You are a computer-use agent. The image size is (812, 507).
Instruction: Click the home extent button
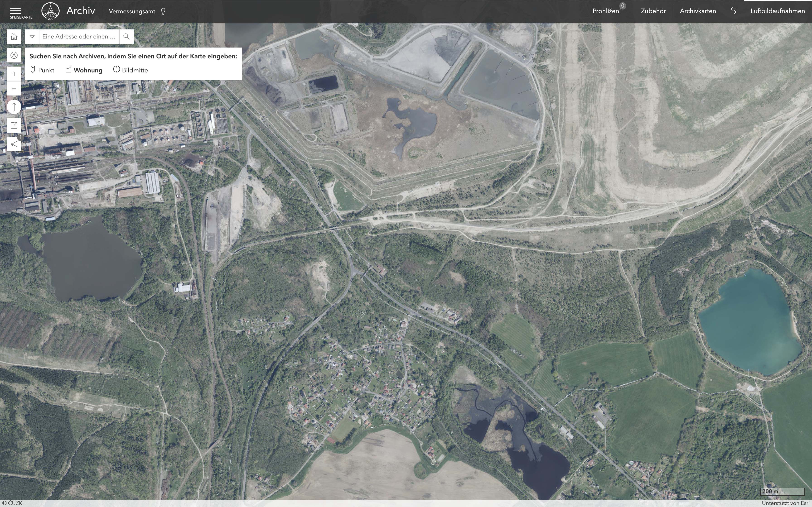(x=14, y=36)
